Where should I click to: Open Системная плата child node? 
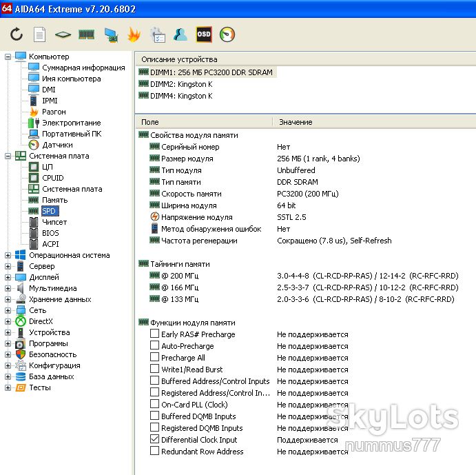pyautogui.click(x=72, y=189)
